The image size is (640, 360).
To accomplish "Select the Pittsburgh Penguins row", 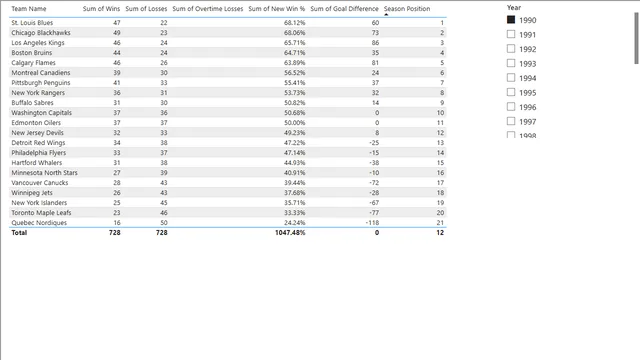I will [228, 82].
